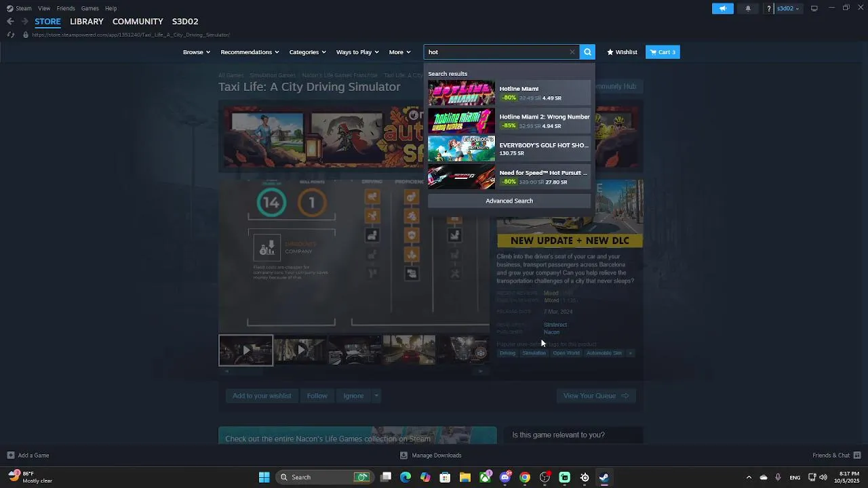868x488 pixels.
Task: Click the magnifier search button
Action: pos(587,52)
